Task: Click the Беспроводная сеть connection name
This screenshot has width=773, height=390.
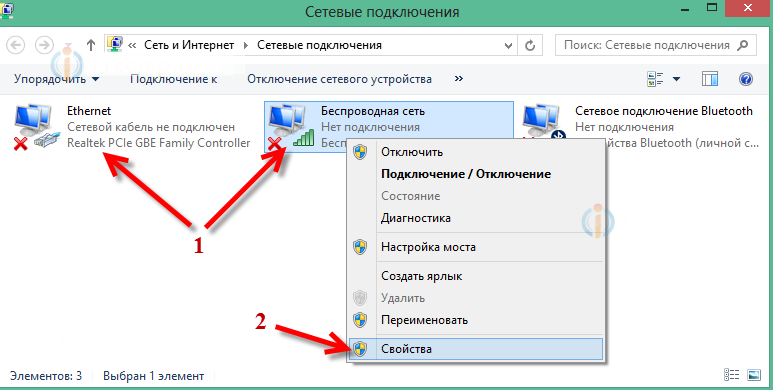Action: point(373,111)
